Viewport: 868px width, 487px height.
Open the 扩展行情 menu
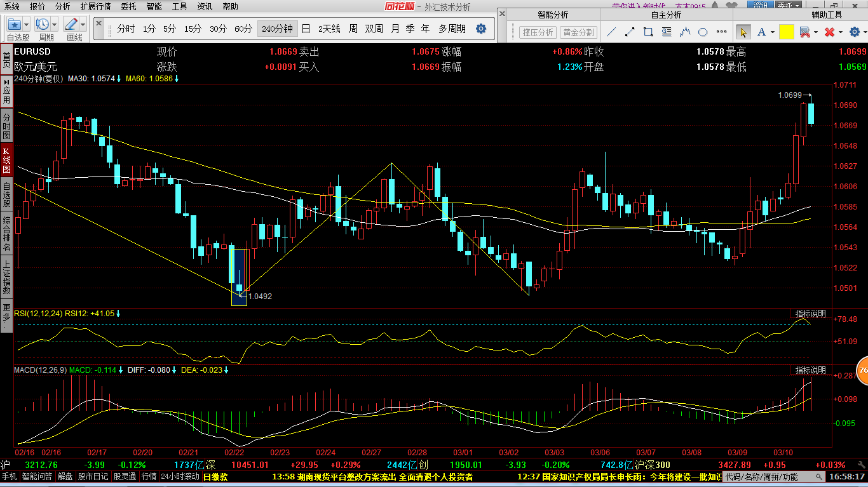click(95, 6)
